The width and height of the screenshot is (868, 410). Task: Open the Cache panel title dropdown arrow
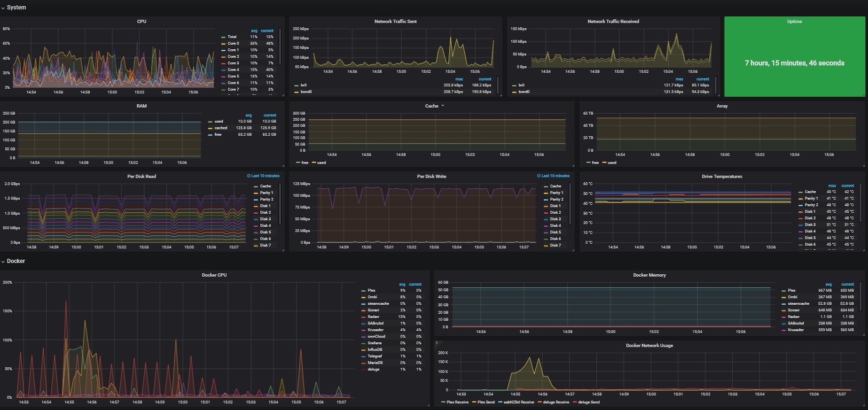[443, 106]
